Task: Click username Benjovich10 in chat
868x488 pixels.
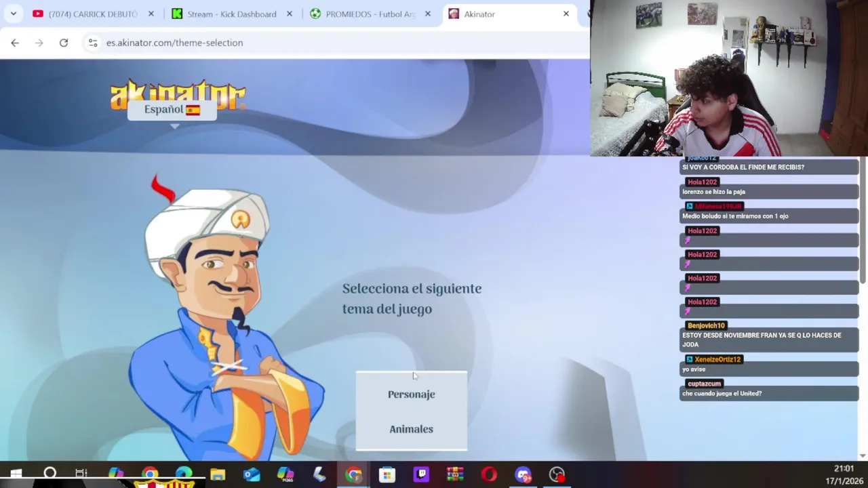Action: point(706,326)
